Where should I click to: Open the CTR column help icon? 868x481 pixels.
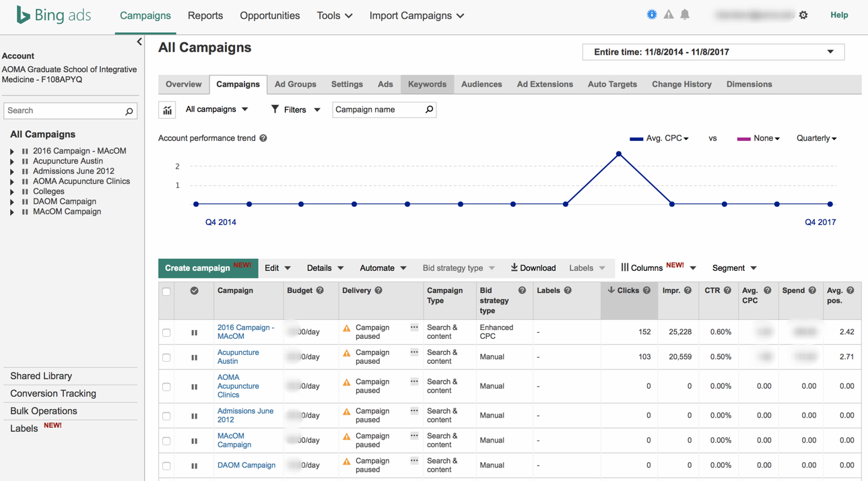pyautogui.click(x=727, y=290)
